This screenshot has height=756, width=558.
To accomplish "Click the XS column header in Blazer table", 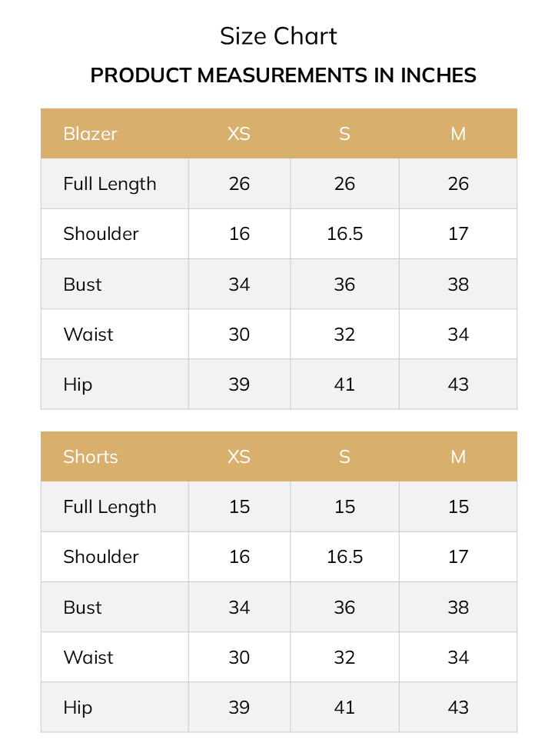I will 239,134.
